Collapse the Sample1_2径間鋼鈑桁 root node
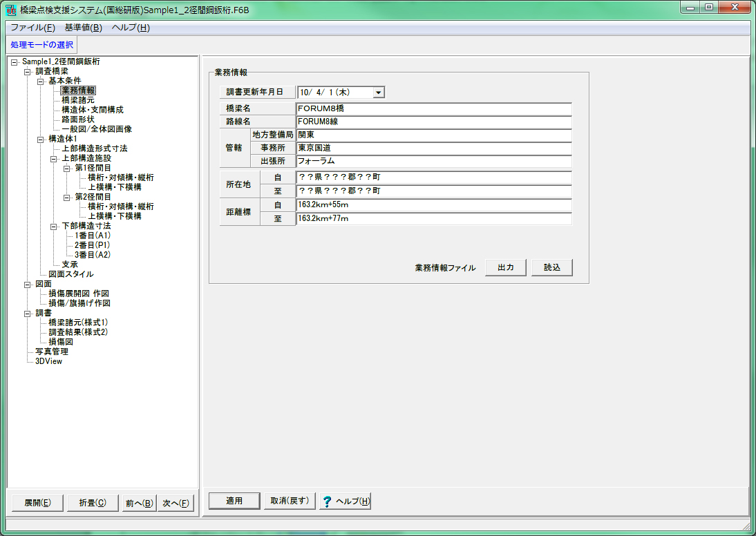The image size is (756, 536). click(x=15, y=62)
